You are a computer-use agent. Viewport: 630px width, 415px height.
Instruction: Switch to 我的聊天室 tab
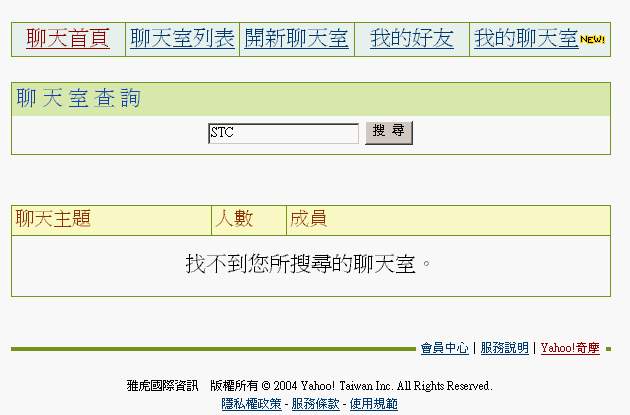pyautogui.click(x=526, y=39)
